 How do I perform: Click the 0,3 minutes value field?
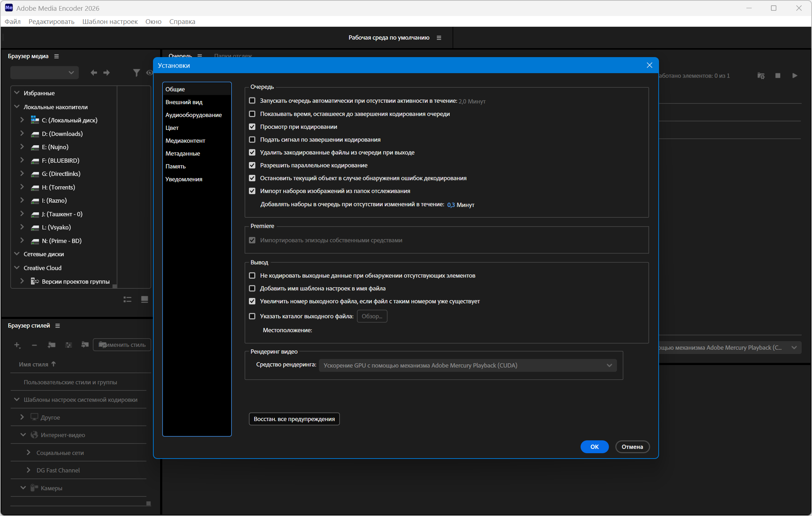point(451,205)
